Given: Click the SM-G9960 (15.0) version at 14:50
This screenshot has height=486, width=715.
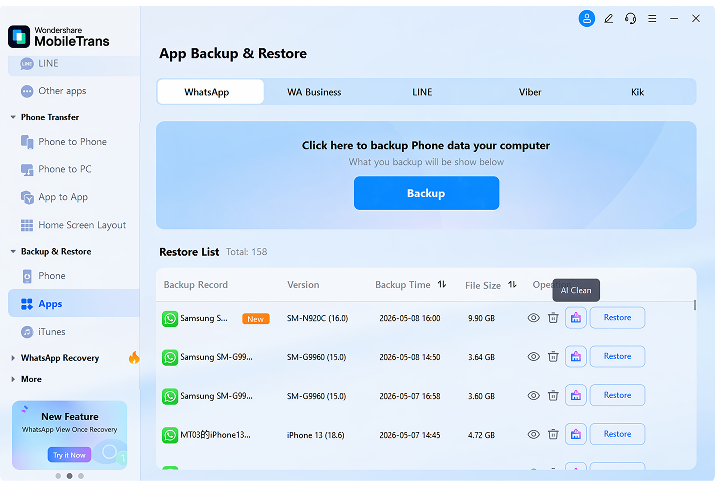Looking at the screenshot, I should 316,357.
